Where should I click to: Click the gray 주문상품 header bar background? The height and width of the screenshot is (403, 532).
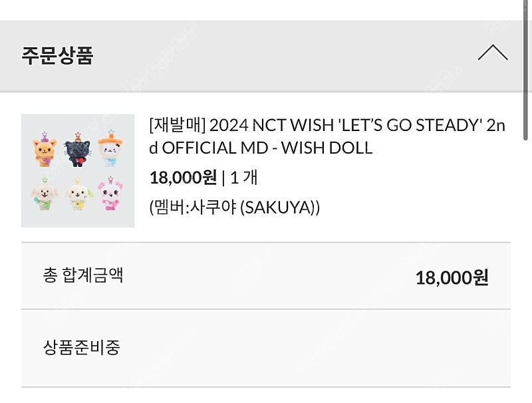tap(265, 56)
